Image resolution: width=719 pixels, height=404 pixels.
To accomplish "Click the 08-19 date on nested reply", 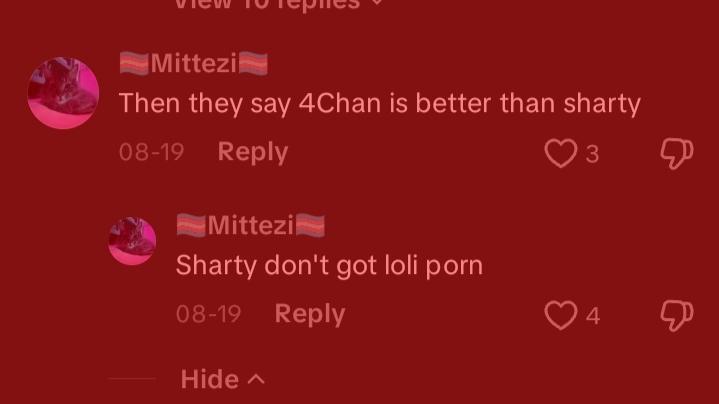I will [208, 314].
